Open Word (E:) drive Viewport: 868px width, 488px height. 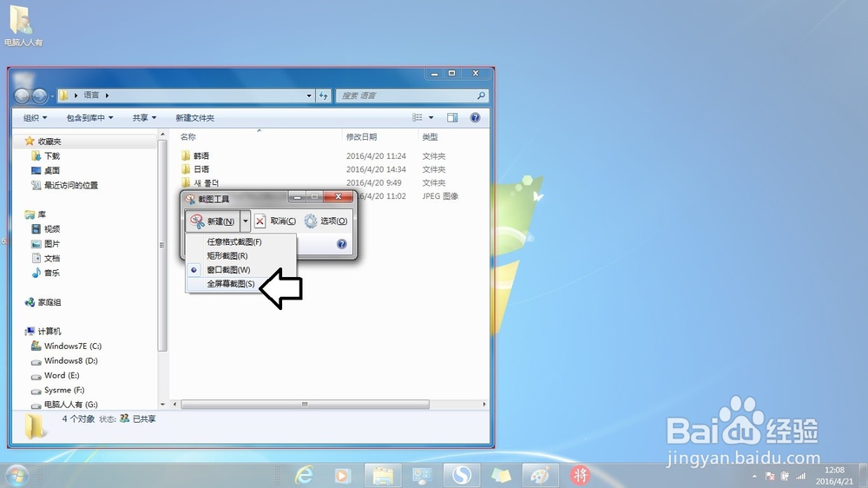click(x=56, y=375)
